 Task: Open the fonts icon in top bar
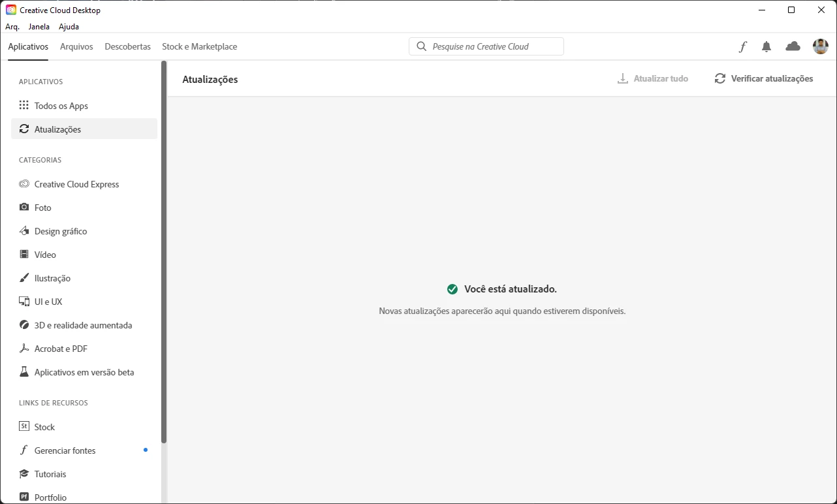pyautogui.click(x=742, y=46)
